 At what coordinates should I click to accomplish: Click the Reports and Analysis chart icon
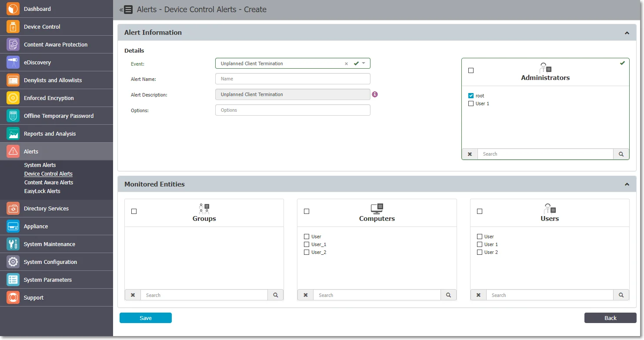[x=13, y=133]
